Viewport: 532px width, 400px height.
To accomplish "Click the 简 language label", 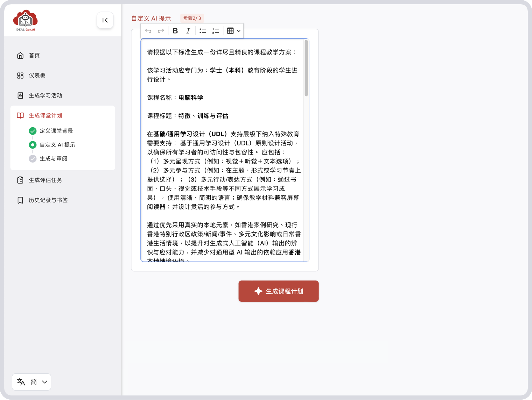I will tap(34, 382).
